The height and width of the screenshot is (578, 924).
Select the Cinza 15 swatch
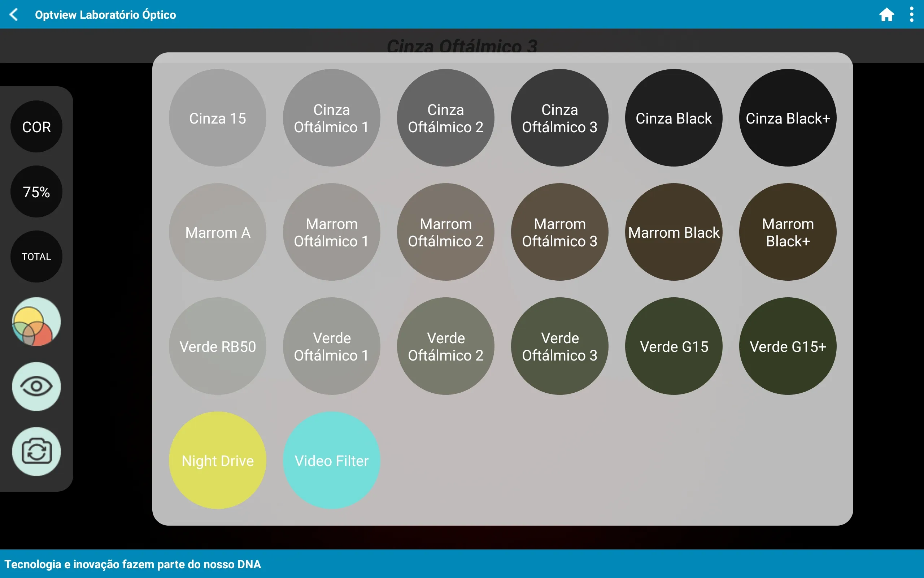point(218,118)
